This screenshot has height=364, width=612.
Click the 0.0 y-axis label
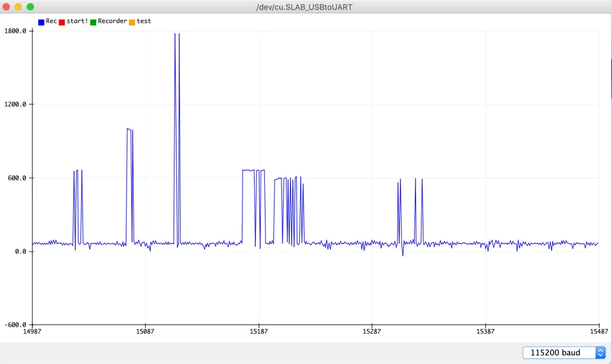coord(21,252)
